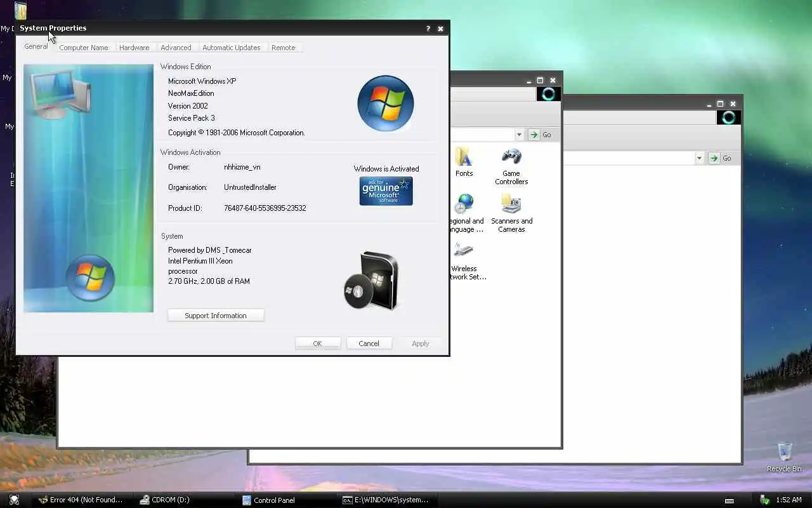Open the Recycle Bin on the desktop

(784, 457)
